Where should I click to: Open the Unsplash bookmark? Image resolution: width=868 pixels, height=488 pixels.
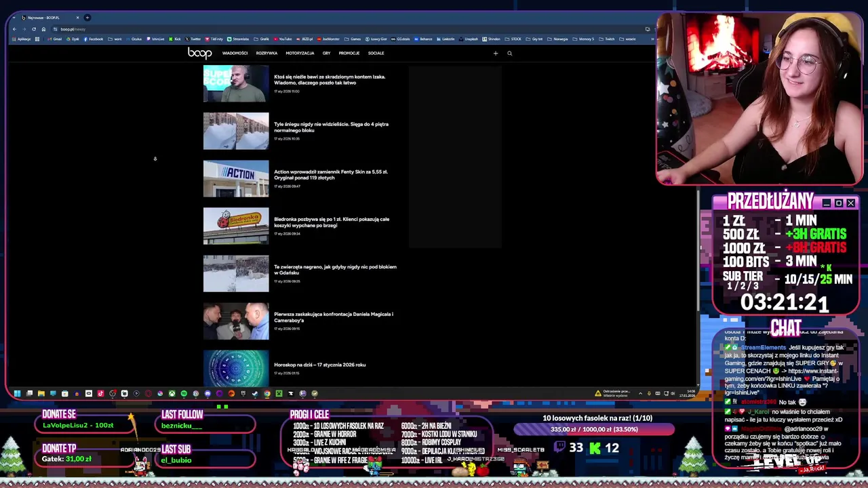point(469,39)
